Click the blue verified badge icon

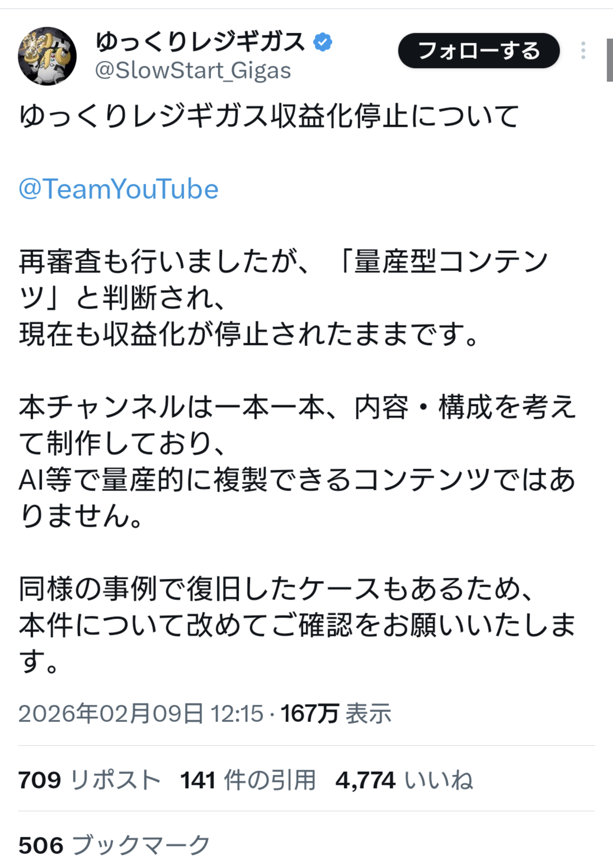[x=323, y=43]
